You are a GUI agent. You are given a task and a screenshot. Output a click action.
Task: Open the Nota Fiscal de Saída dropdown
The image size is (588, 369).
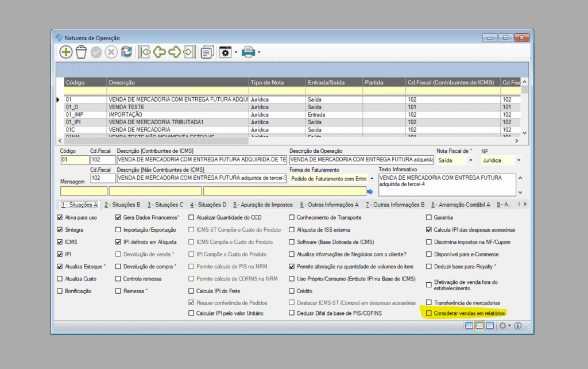click(x=471, y=160)
